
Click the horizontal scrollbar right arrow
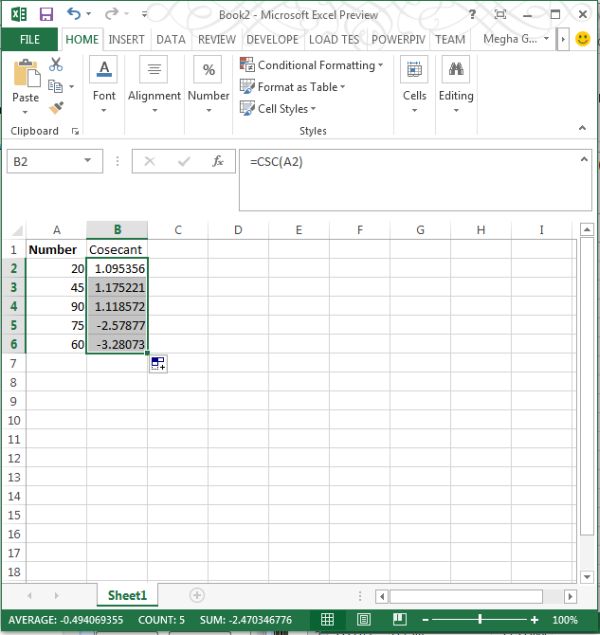pyautogui.click(x=570, y=596)
